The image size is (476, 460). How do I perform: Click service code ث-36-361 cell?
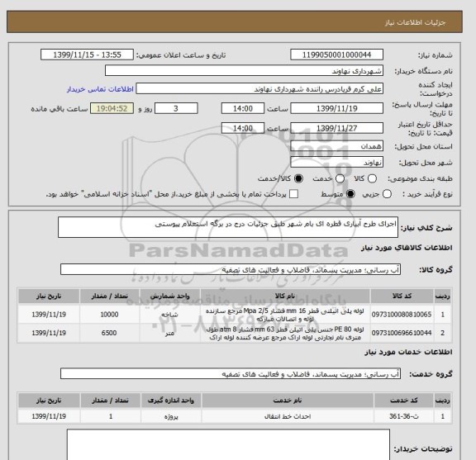pos(404,416)
